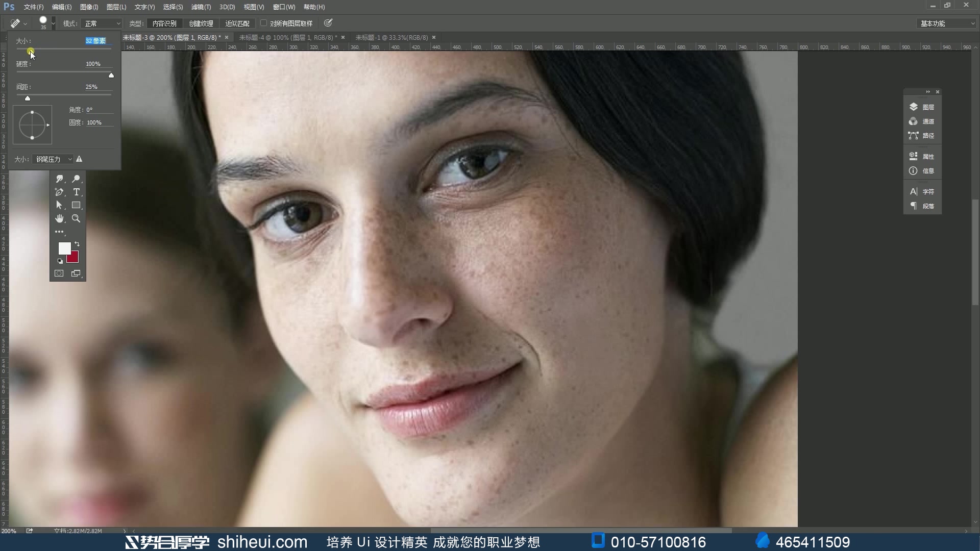Viewport: 980px width, 551px height.
Task: Choose Create Texture (创建纹理) type
Action: [x=201, y=23]
